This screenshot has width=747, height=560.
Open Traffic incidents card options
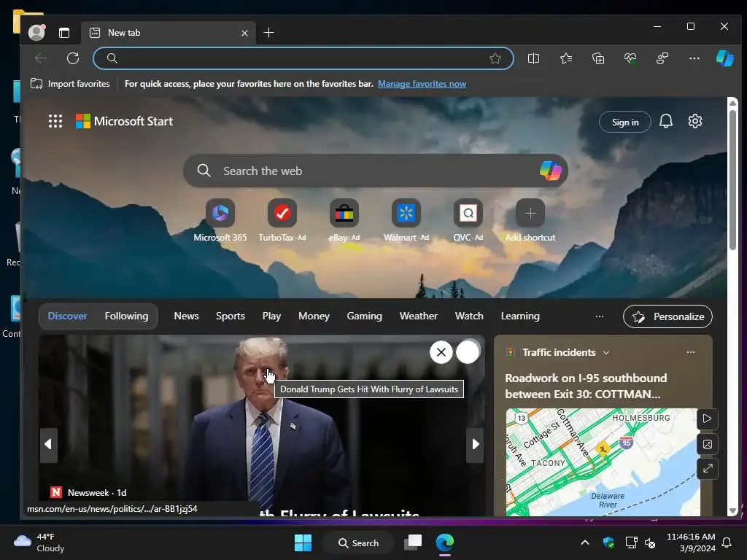tap(691, 352)
